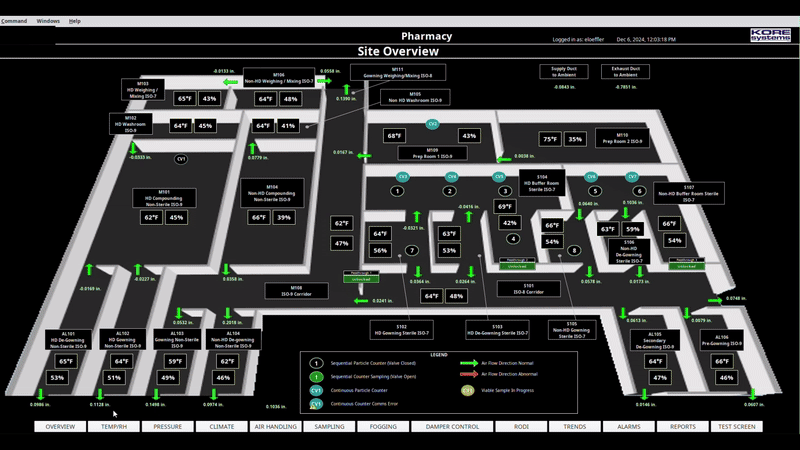Toggle the Passthrough 3 Unlocked indicator
This screenshot has height=450, width=800.
tap(686, 264)
